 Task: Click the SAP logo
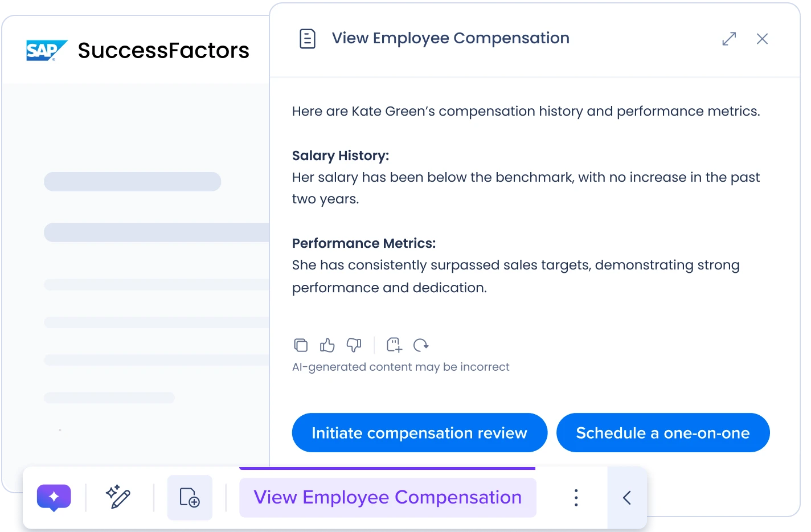pyautogui.click(x=46, y=50)
